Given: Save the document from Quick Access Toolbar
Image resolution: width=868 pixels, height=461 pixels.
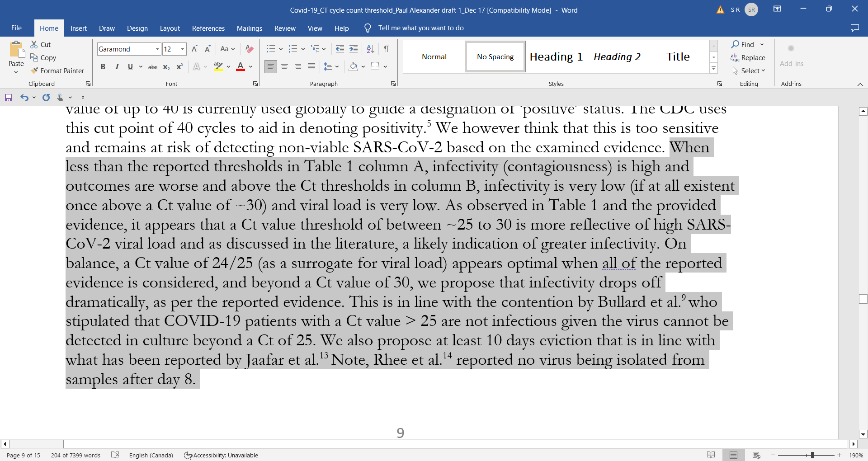Looking at the screenshot, I should (9, 97).
